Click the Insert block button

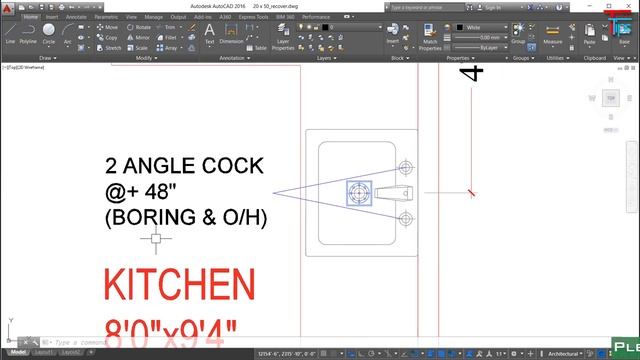[393, 33]
